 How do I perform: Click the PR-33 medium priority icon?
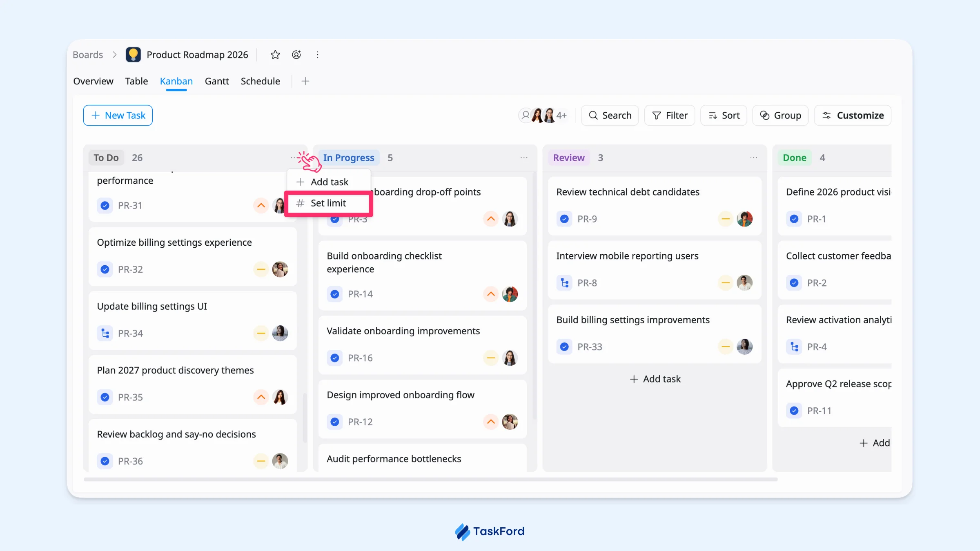click(726, 347)
